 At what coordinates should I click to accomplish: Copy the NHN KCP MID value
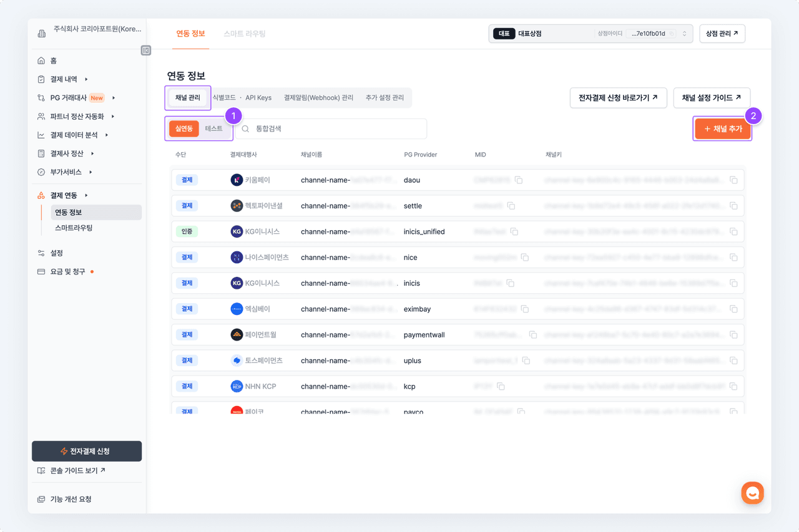point(501,387)
